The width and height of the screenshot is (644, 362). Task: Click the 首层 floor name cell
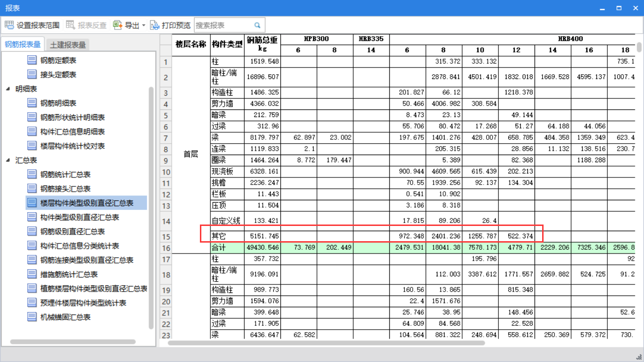pyautogui.click(x=191, y=154)
